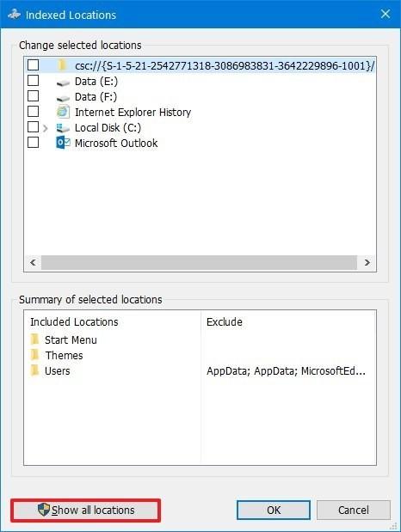The width and height of the screenshot is (401, 532).
Task: Click the Cancel button
Action: click(354, 510)
